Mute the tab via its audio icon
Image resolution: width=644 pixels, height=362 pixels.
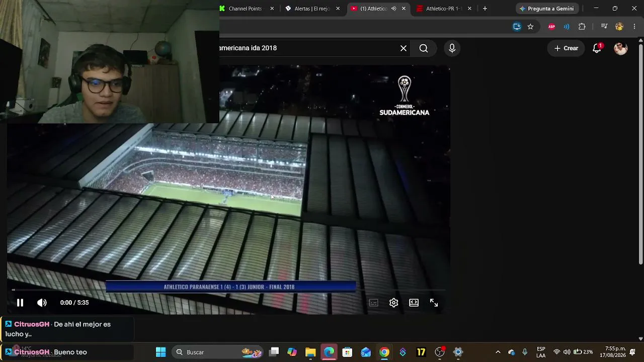pos(393,9)
